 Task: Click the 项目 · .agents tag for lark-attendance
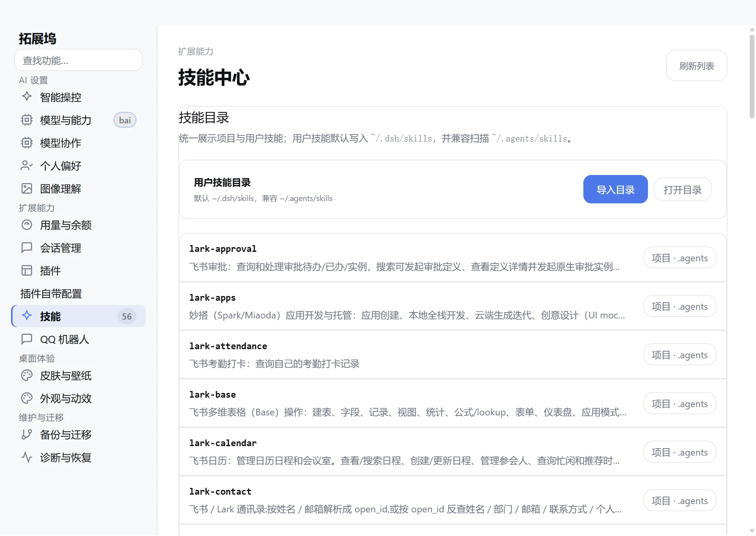680,355
